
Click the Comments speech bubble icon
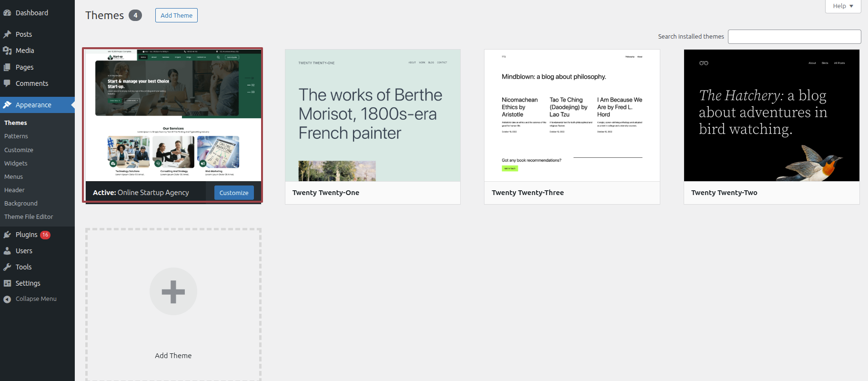coord(7,83)
